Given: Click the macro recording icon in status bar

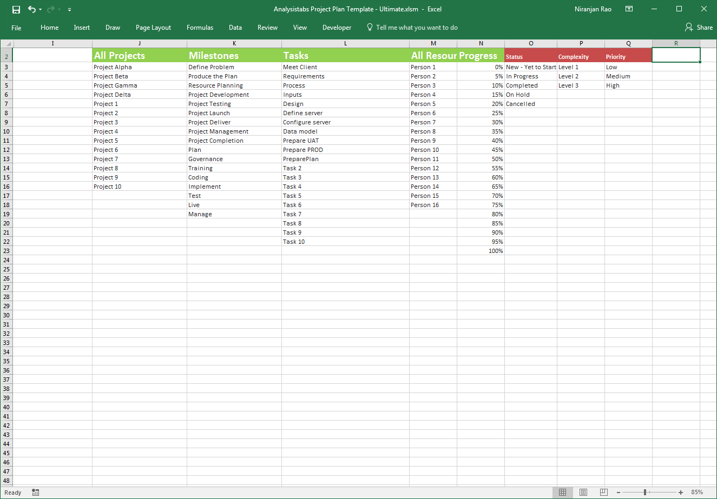Looking at the screenshot, I should (36, 493).
